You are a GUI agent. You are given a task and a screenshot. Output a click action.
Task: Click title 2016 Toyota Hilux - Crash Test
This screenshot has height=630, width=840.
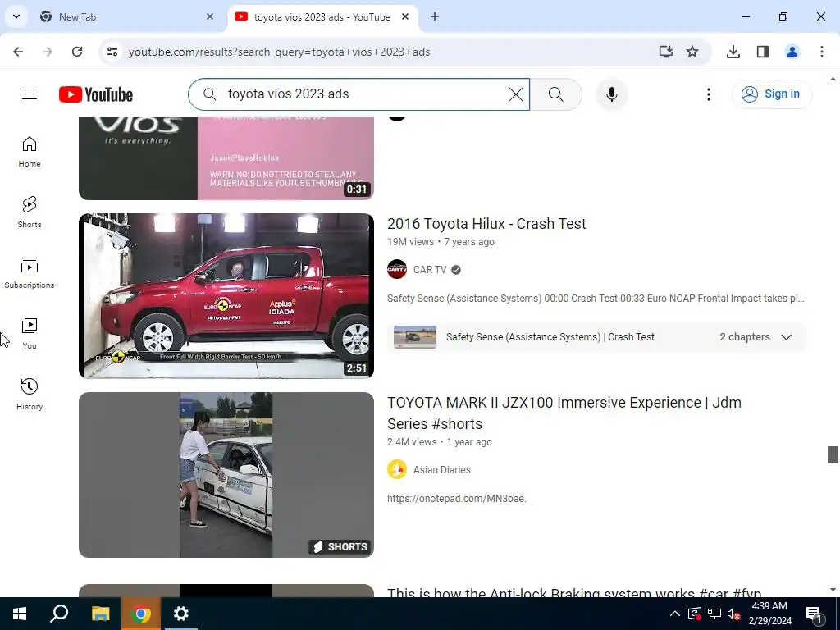coord(486,223)
